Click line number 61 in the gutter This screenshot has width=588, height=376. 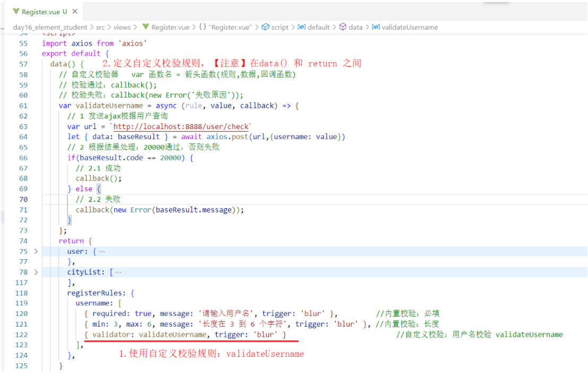tap(23, 106)
